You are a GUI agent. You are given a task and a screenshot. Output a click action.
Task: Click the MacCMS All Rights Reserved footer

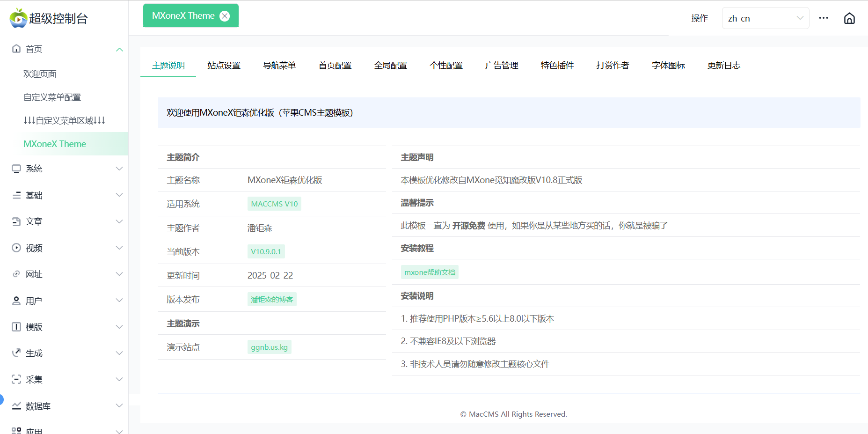tap(514, 414)
